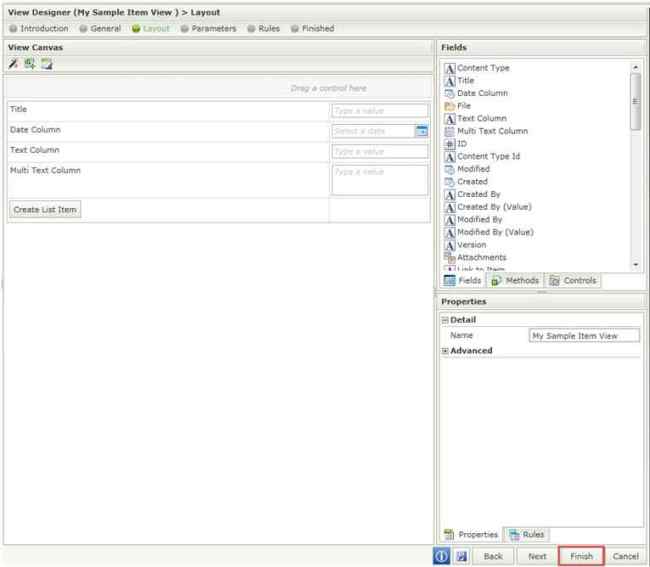The height and width of the screenshot is (567, 650).
Task: Click the Text Column value input
Action: (380, 151)
